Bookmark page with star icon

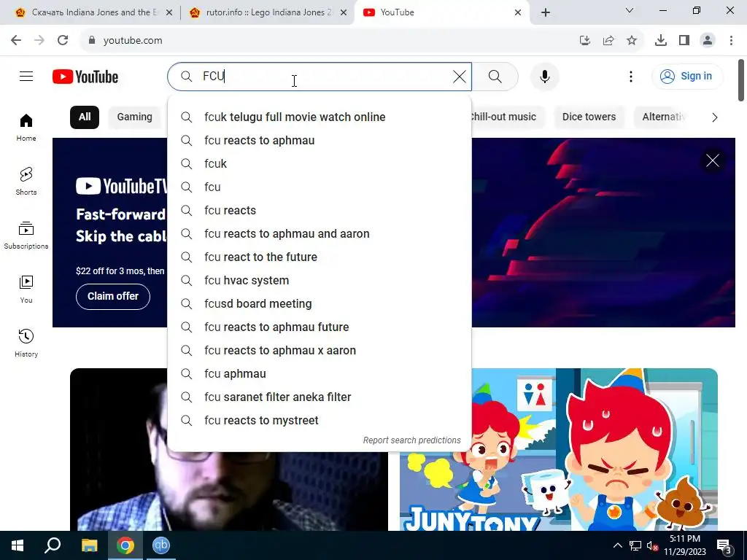coord(632,41)
